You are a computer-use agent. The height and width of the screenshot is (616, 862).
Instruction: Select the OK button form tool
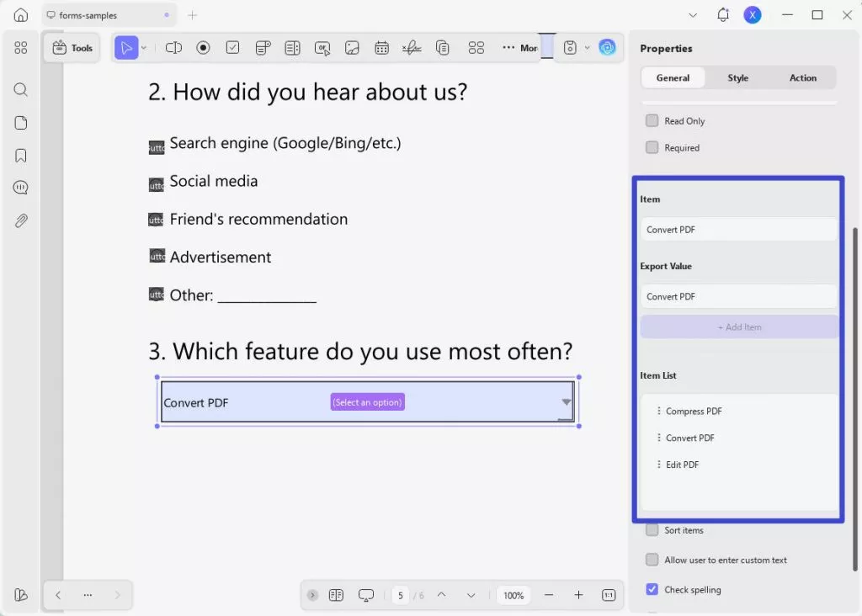pos(322,48)
